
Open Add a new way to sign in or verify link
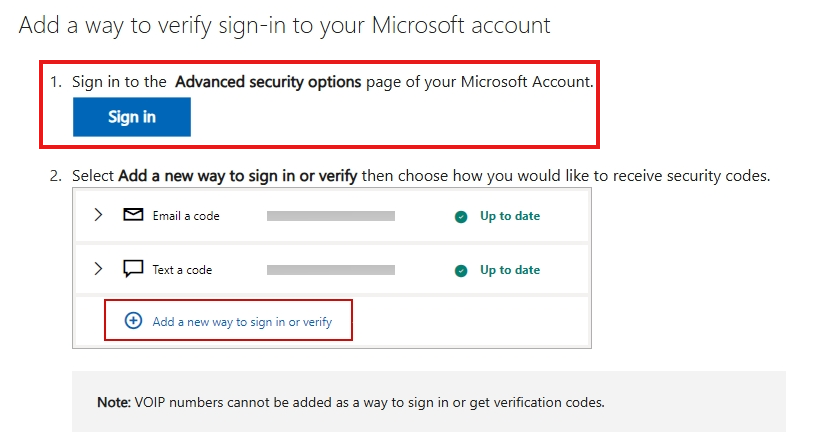tap(242, 322)
